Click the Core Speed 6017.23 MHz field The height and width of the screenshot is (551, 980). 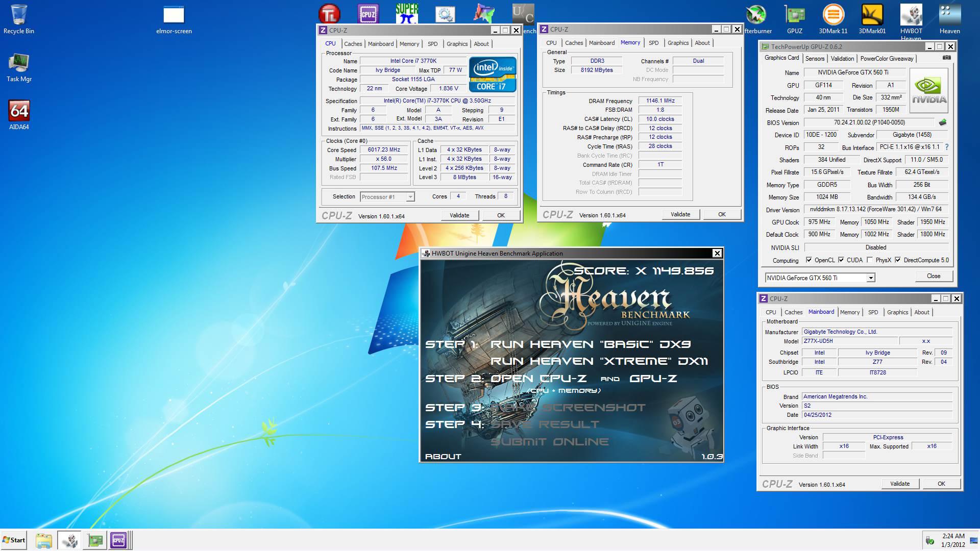(x=384, y=150)
